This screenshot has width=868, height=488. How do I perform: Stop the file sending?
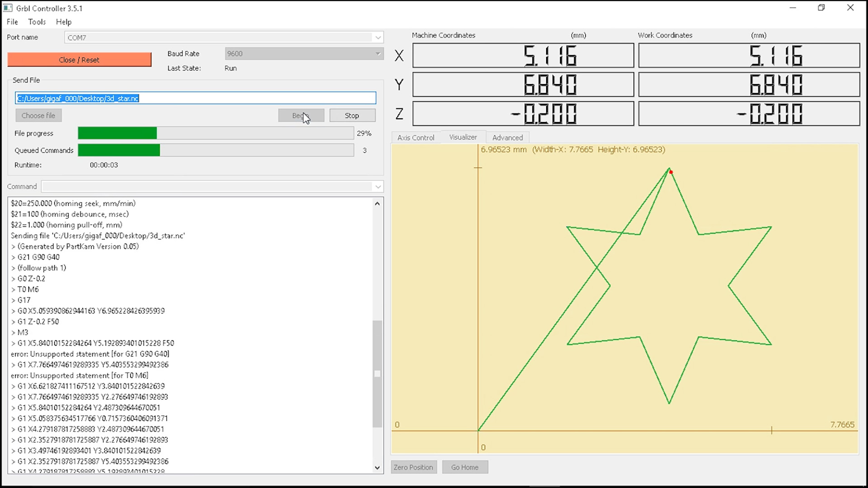click(352, 116)
